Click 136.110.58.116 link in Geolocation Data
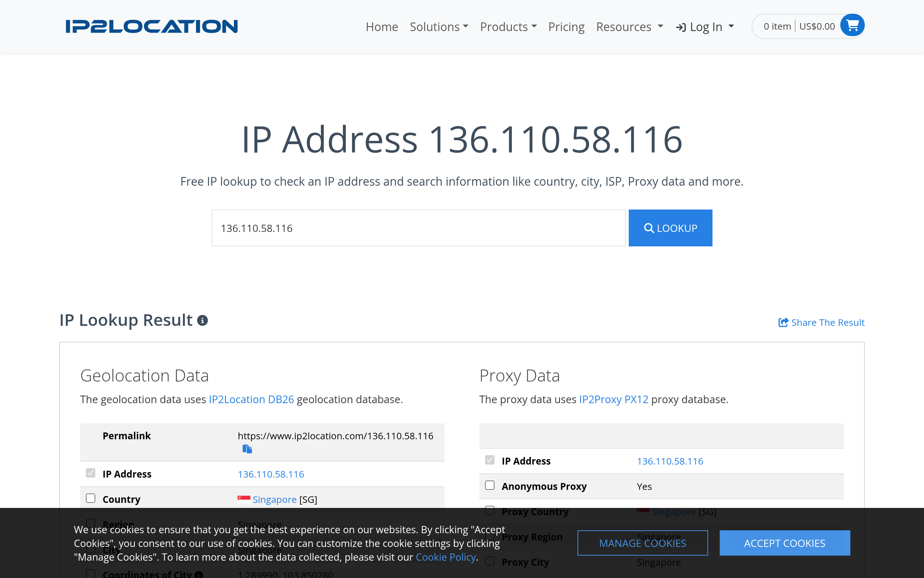 tap(271, 474)
